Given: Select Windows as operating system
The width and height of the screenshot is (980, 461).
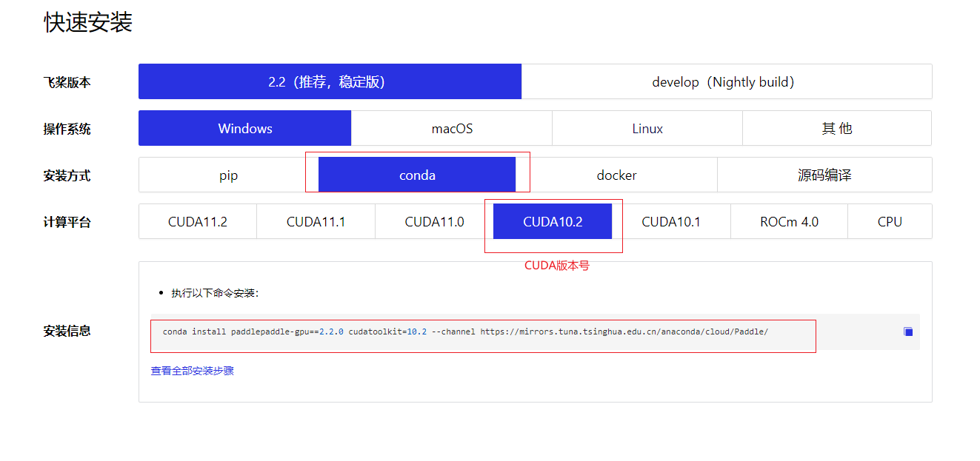Looking at the screenshot, I should coord(245,128).
